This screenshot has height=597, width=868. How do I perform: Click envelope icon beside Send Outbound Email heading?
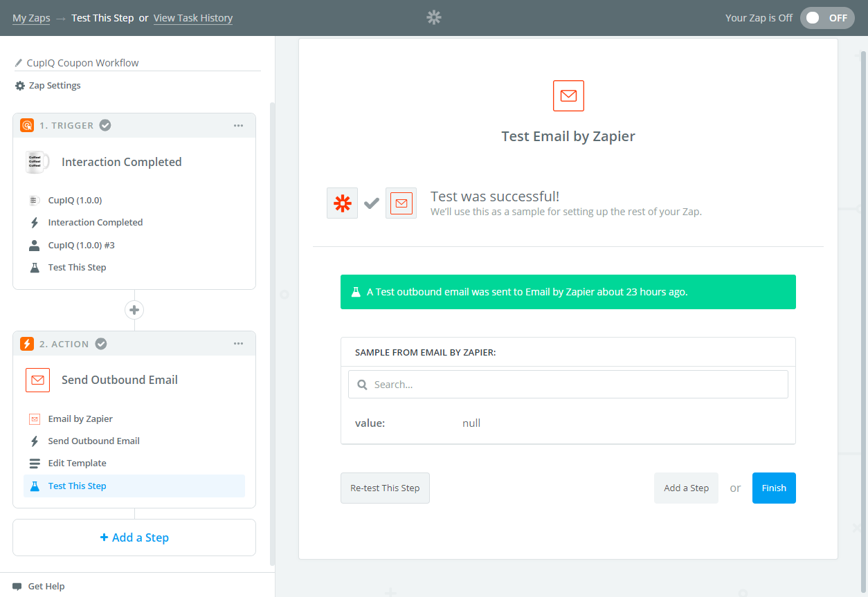click(37, 380)
